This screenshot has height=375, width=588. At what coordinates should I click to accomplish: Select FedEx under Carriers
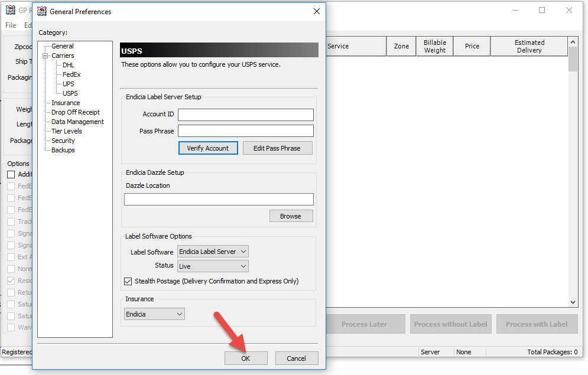[x=72, y=74]
